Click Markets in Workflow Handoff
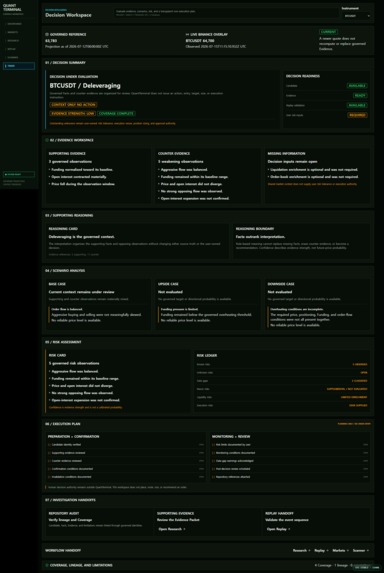 tap(340, 550)
